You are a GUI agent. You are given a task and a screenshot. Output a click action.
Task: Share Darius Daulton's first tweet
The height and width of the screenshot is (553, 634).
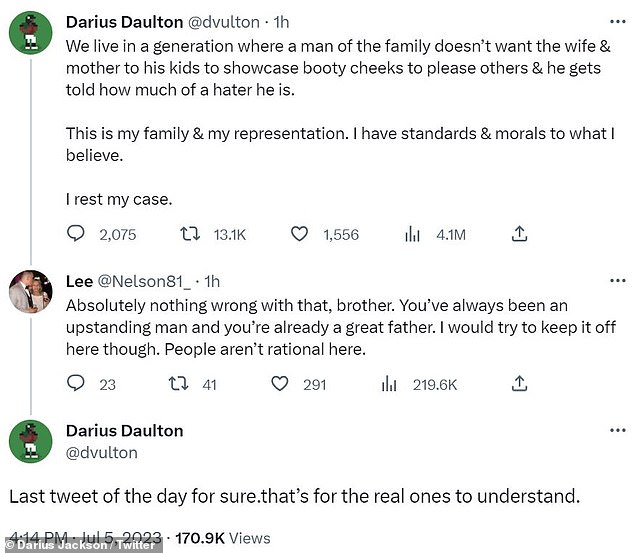519,234
